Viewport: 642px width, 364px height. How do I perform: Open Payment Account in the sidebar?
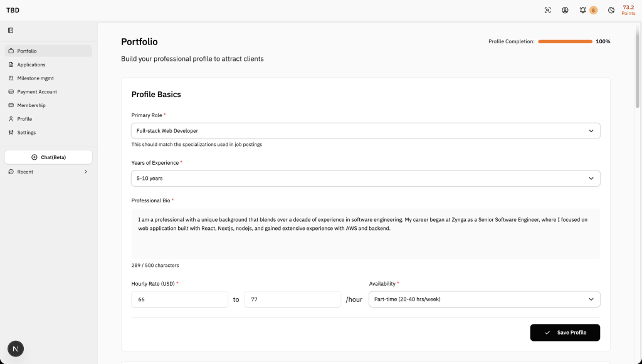[37, 91]
